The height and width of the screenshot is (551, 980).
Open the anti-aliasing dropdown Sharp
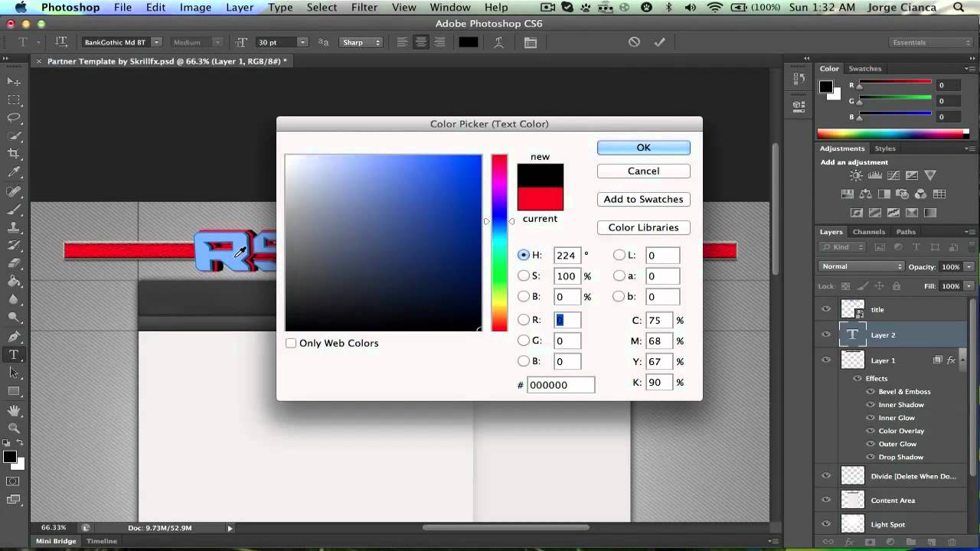coord(361,42)
